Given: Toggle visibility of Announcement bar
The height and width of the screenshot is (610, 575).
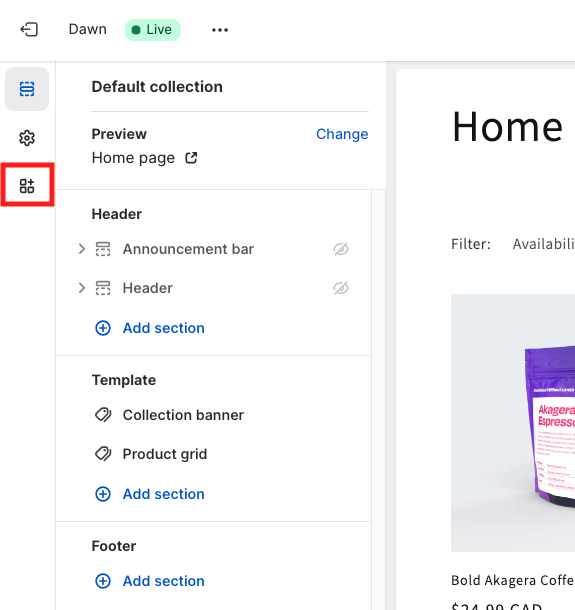Looking at the screenshot, I should [341, 249].
